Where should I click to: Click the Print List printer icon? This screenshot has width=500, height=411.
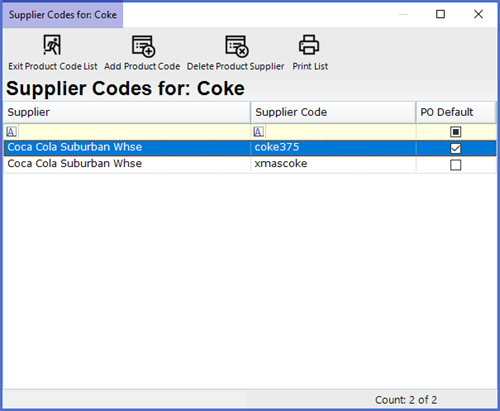309,45
